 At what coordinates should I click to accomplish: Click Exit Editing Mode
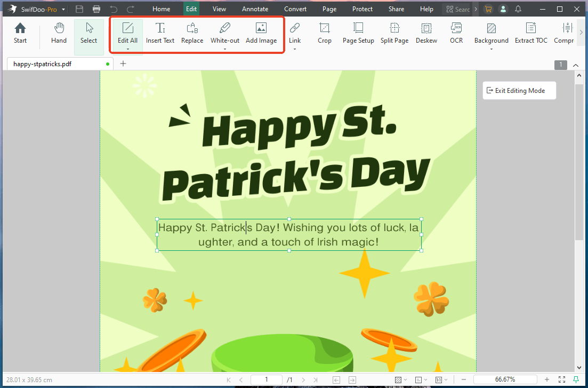click(519, 90)
